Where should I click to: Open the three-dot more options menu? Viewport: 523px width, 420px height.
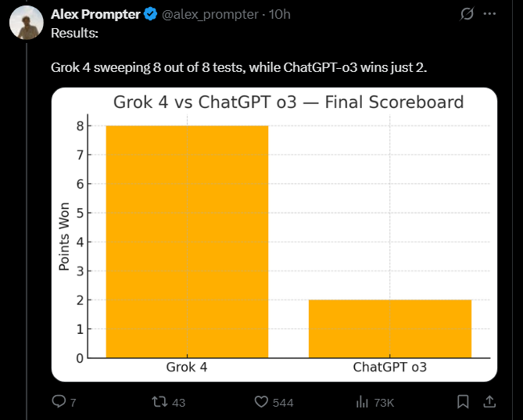pyautogui.click(x=489, y=14)
